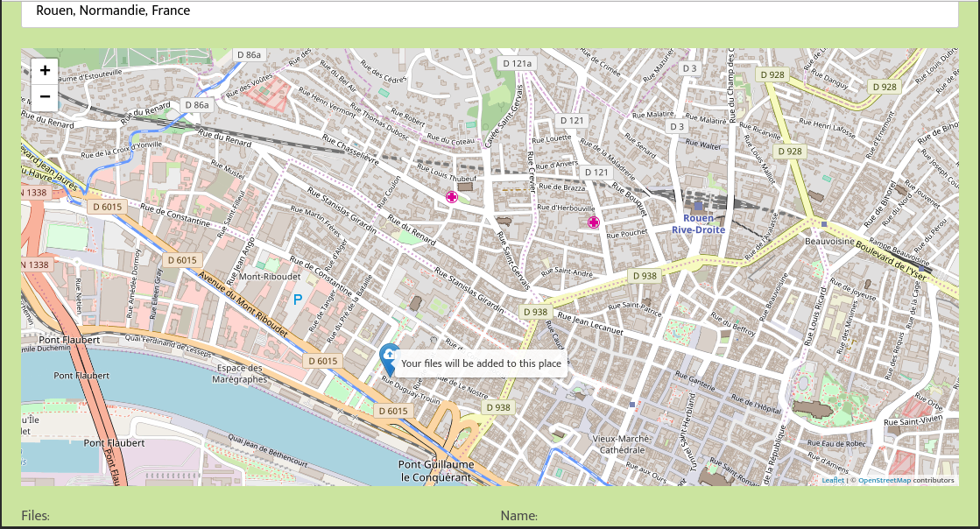Click the Rue Bouquet street label
Viewport: 980px width, 529px height.
tap(630, 199)
